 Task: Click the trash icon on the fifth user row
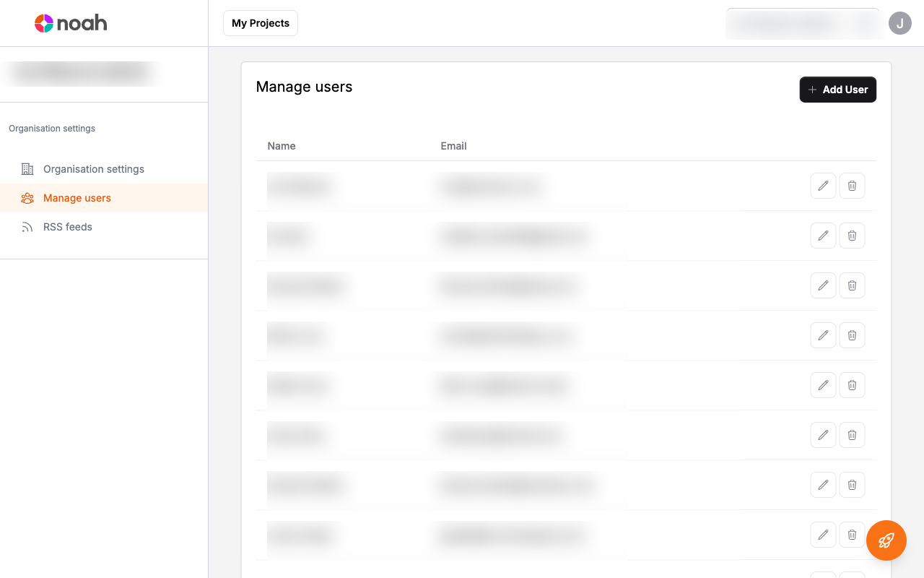click(x=852, y=385)
